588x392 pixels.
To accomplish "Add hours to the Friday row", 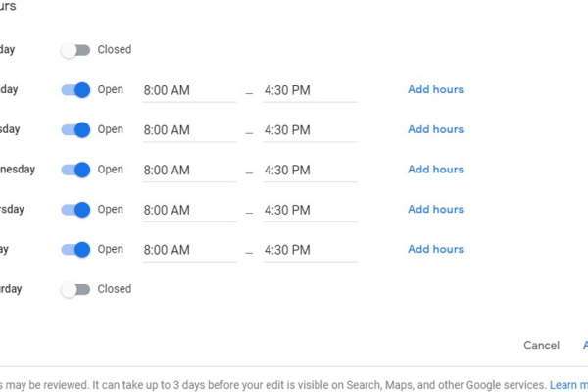I will pos(436,250).
